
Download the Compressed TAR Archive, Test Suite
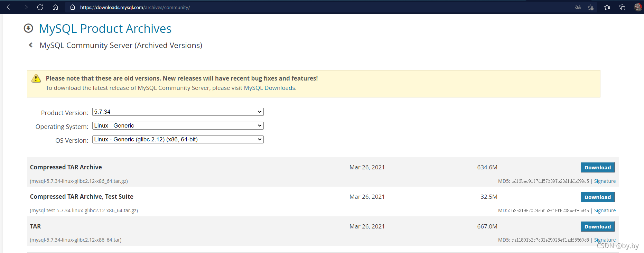click(x=598, y=197)
